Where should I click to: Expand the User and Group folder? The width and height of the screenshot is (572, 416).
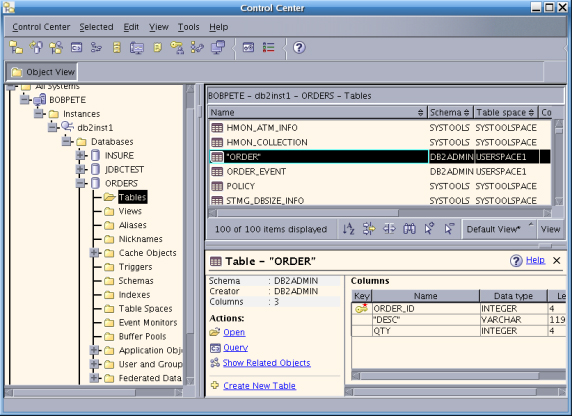pos(94,364)
